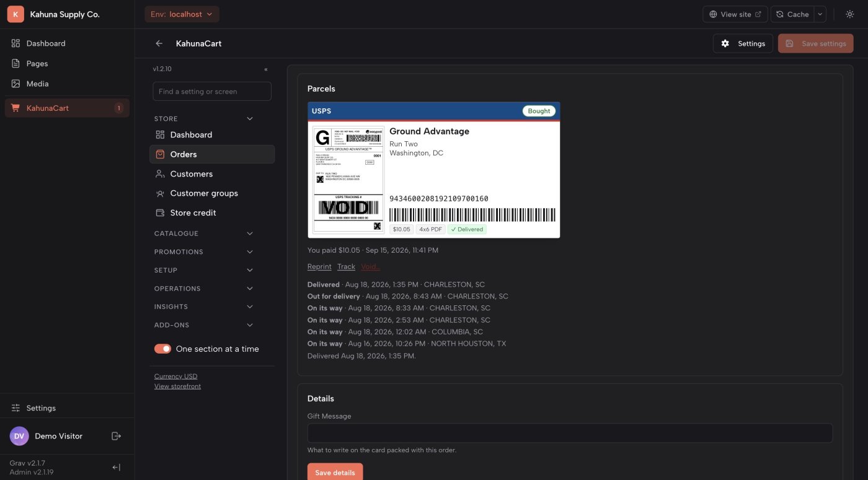Expand the PROMOTIONS section
The image size is (868, 480).
204,252
